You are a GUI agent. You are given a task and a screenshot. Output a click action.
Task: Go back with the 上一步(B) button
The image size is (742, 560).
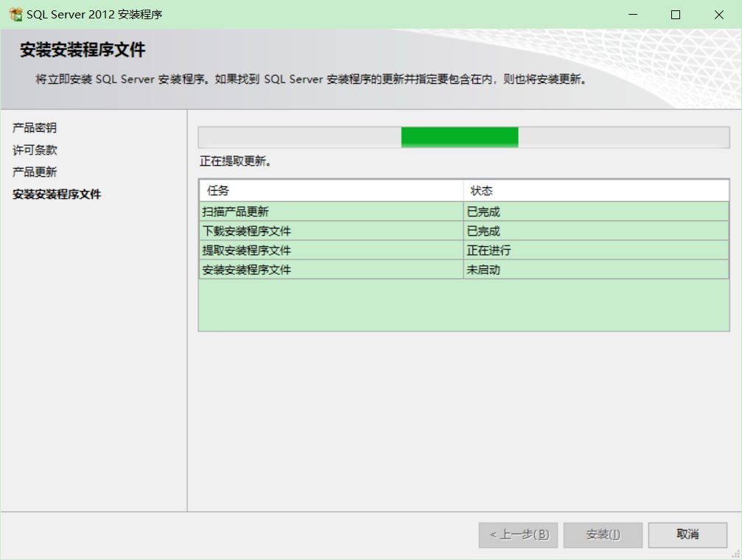click(x=518, y=535)
